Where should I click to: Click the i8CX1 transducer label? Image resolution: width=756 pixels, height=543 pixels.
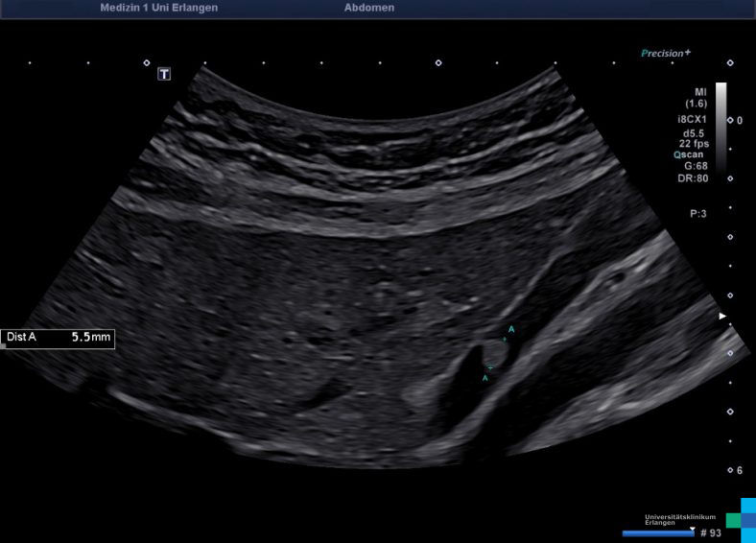[693, 119]
